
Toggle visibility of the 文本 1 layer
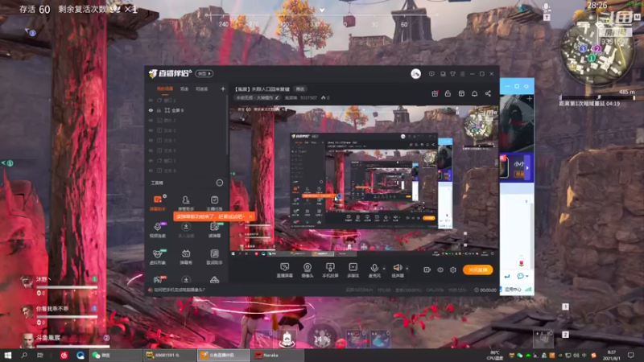pos(151,140)
